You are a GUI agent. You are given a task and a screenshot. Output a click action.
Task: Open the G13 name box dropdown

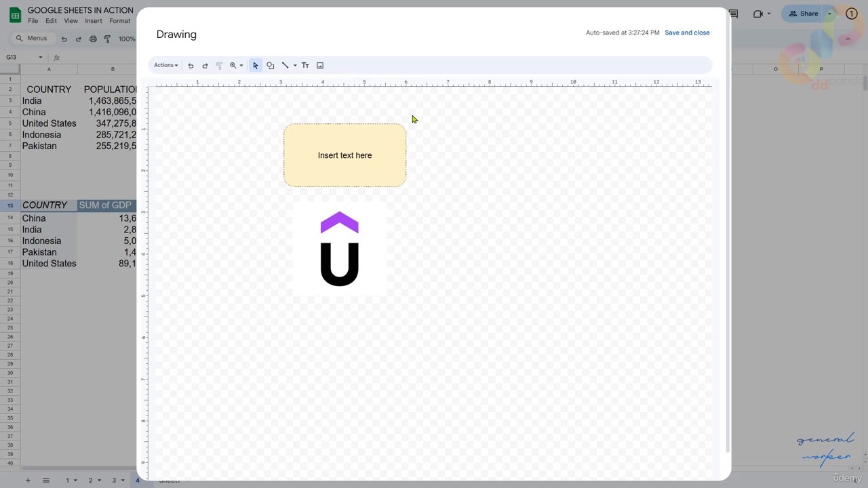(41, 58)
